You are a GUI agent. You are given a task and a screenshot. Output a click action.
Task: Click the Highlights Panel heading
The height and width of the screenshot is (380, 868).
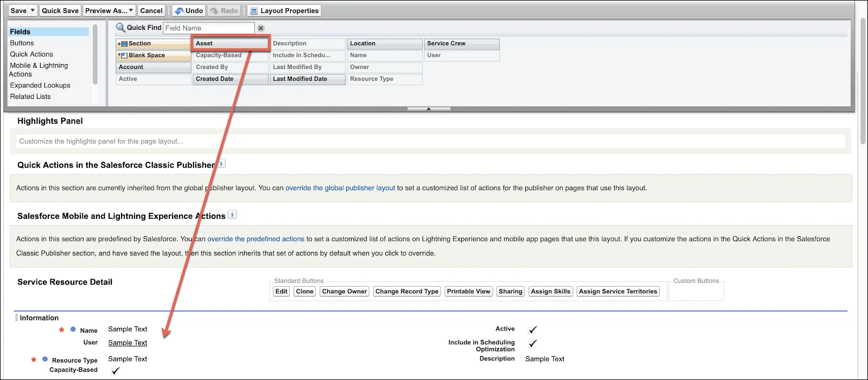click(x=50, y=121)
